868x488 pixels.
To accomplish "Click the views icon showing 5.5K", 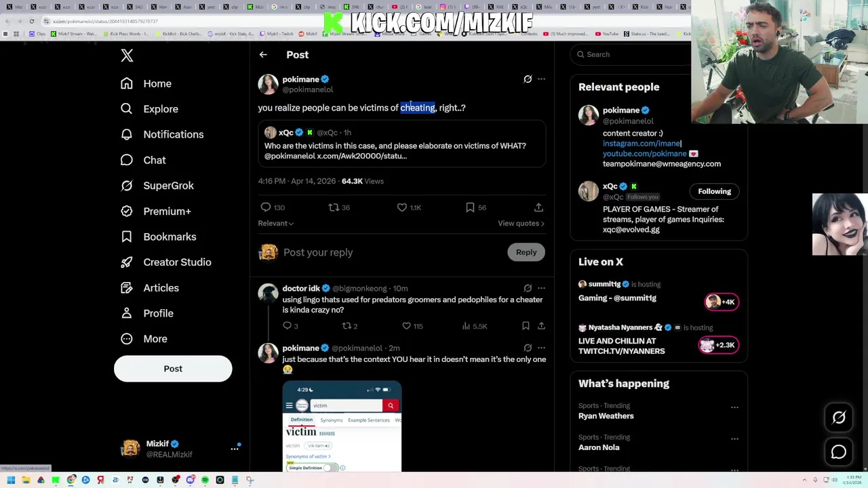I will pos(466,326).
